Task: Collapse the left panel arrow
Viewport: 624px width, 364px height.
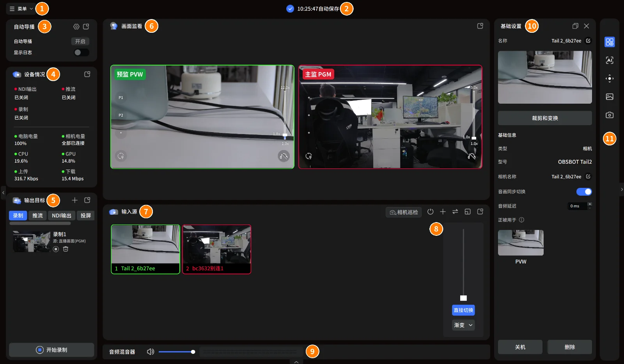Action: point(3,193)
